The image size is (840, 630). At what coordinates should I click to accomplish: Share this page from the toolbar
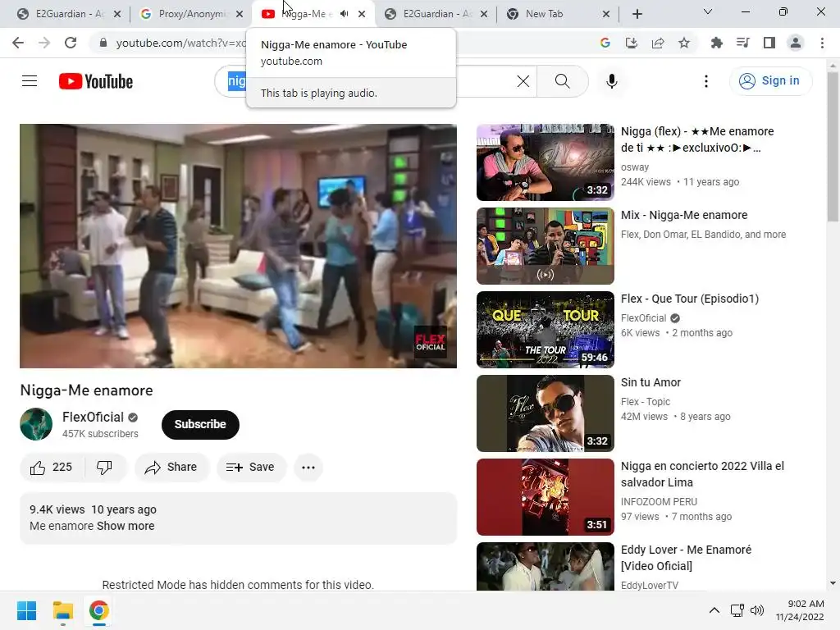[x=658, y=43]
